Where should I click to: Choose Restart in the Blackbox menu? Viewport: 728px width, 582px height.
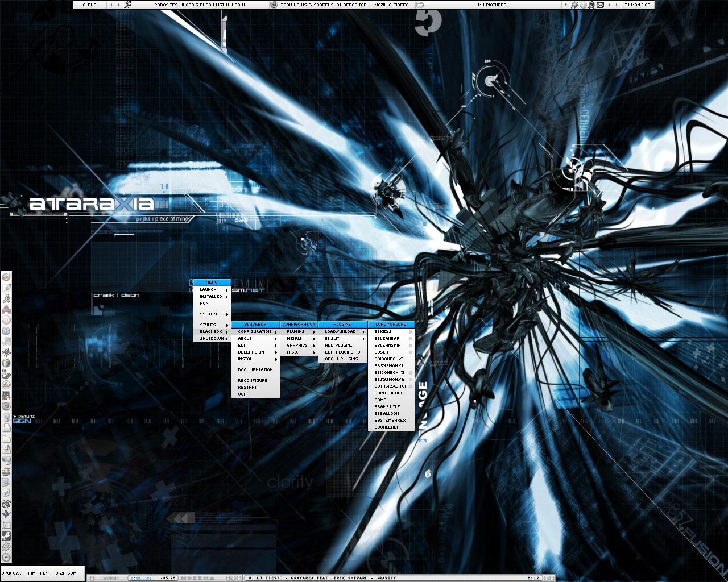coord(255,388)
